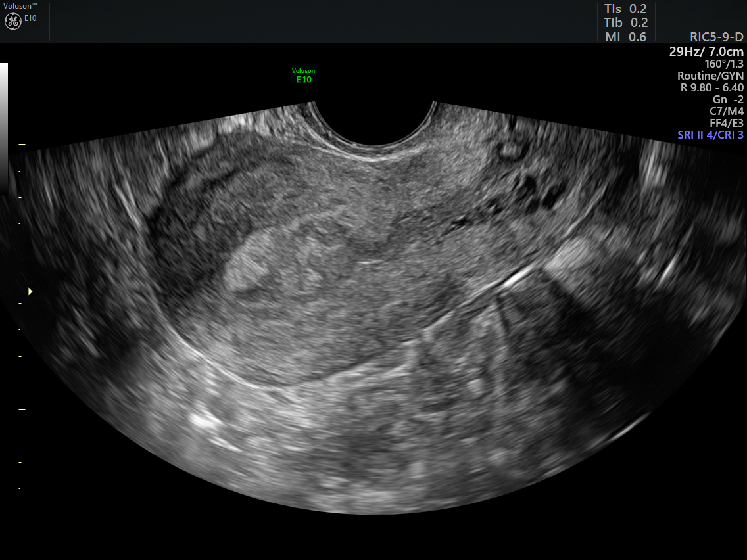This screenshot has width=747, height=560.
Task: Click the left empty patient info field
Action: [192, 22]
